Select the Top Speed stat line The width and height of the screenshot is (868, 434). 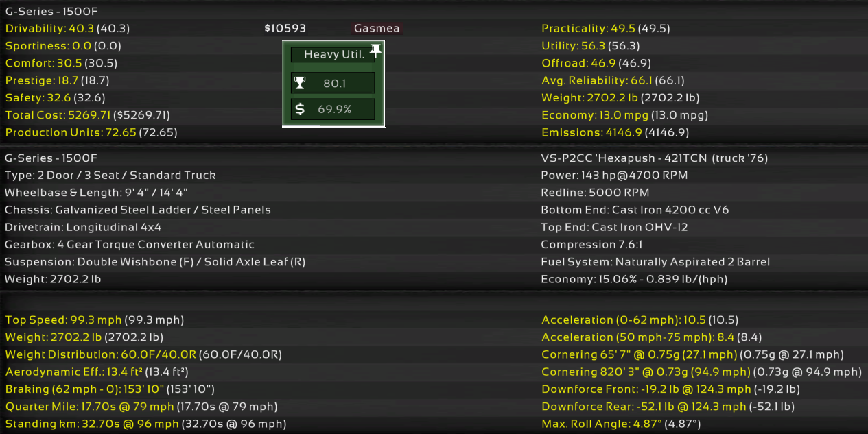click(94, 320)
